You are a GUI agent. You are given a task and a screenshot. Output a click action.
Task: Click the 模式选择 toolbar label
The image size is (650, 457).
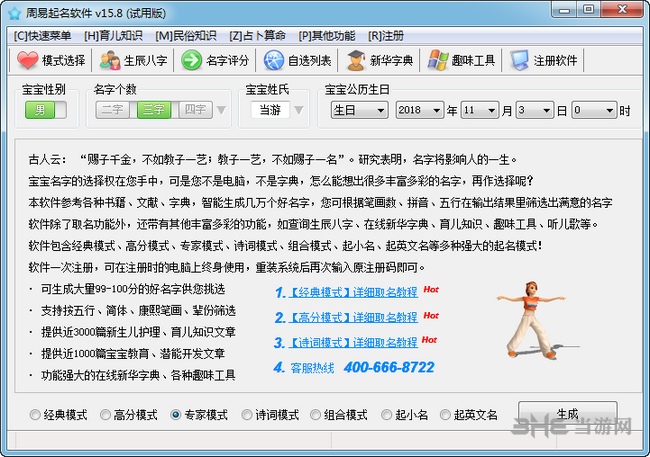63,61
